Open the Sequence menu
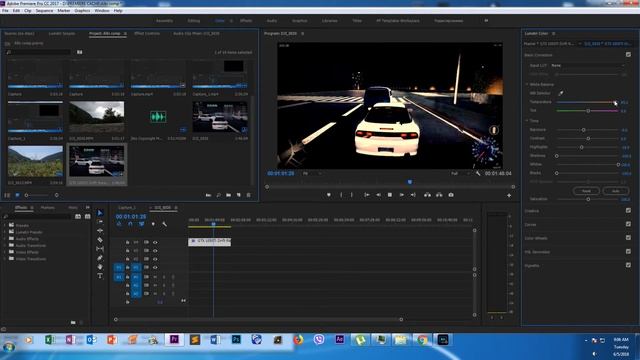This screenshot has height=360, width=640. pos(44,11)
